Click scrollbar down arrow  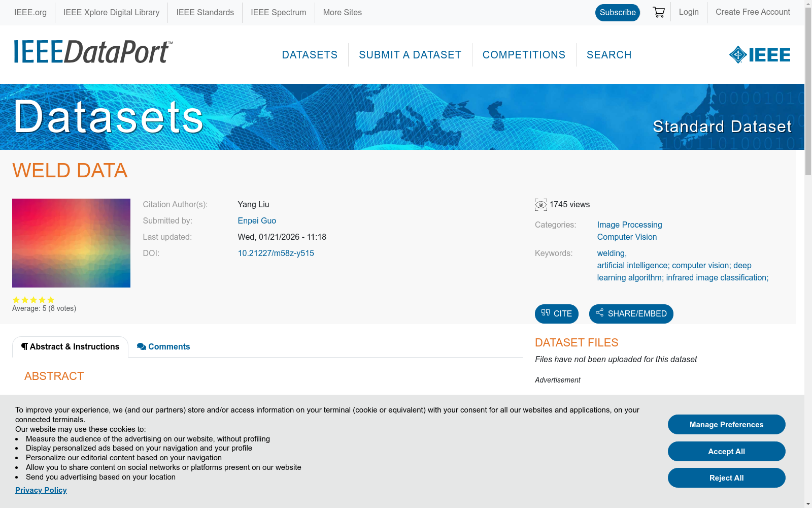808,504
